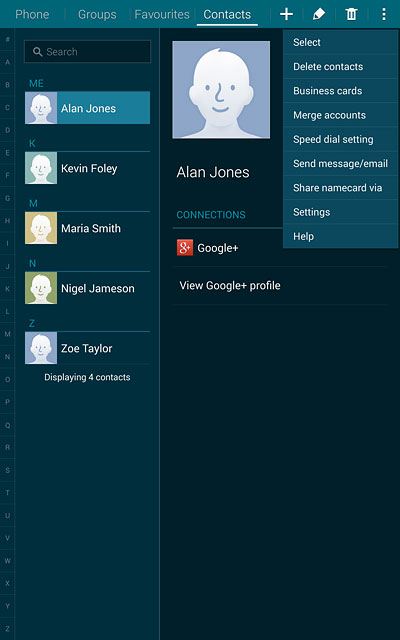Choose Share namecard via
Viewport: 400px width, 640px height.
(340, 188)
